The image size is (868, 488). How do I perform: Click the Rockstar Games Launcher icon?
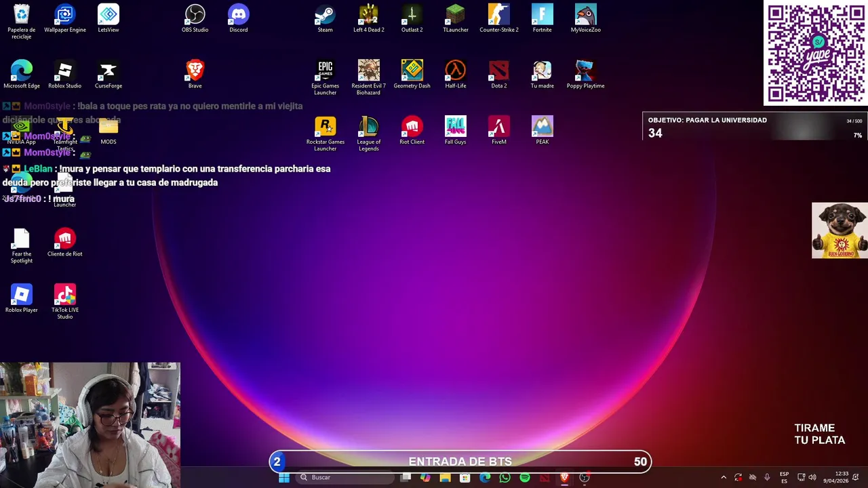pos(325,134)
